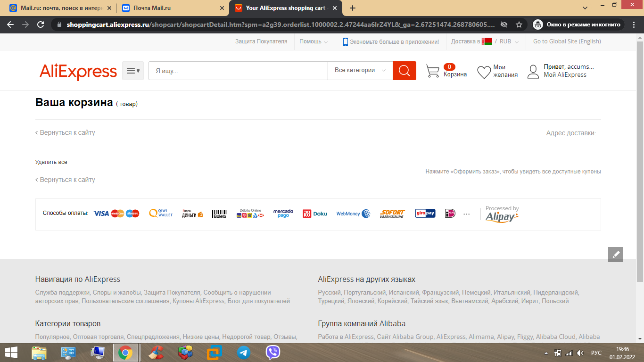Open Telegram from the taskbar
Image resolution: width=644 pixels, height=362 pixels.
243,353
